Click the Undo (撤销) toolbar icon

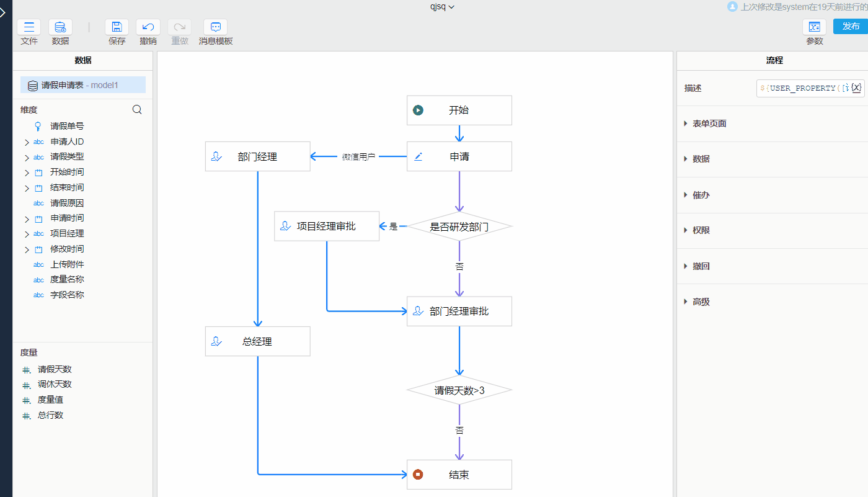coord(148,27)
